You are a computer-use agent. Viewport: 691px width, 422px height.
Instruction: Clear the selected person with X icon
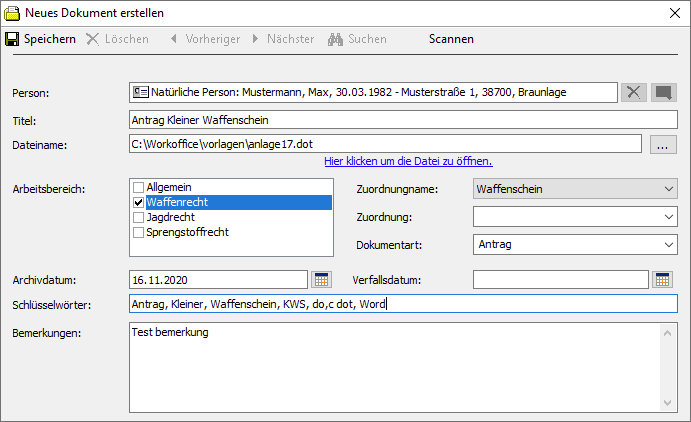[x=634, y=92]
